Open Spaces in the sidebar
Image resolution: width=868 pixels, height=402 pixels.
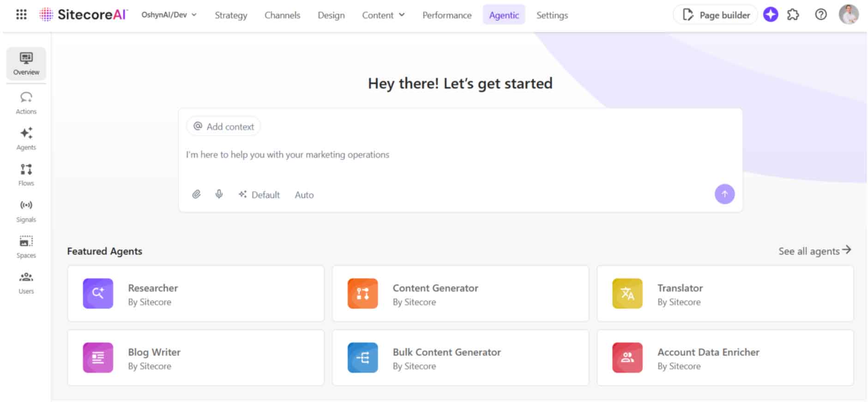click(26, 247)
